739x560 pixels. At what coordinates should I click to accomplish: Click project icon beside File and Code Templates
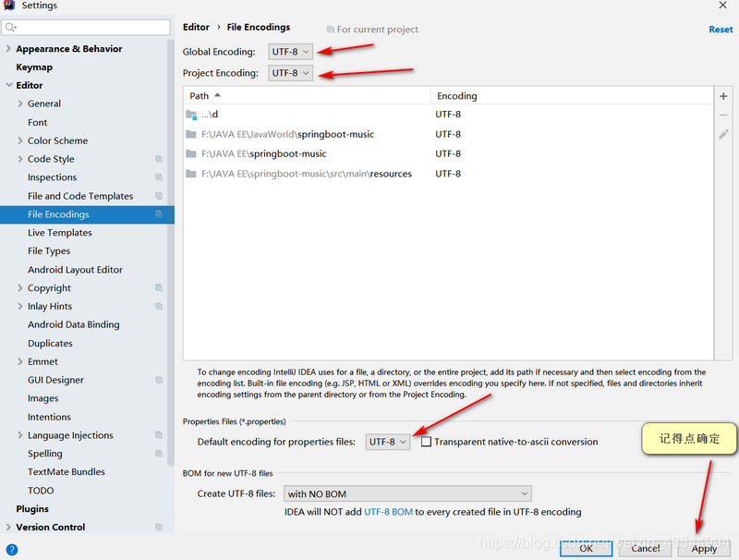[x=159, y=196]
